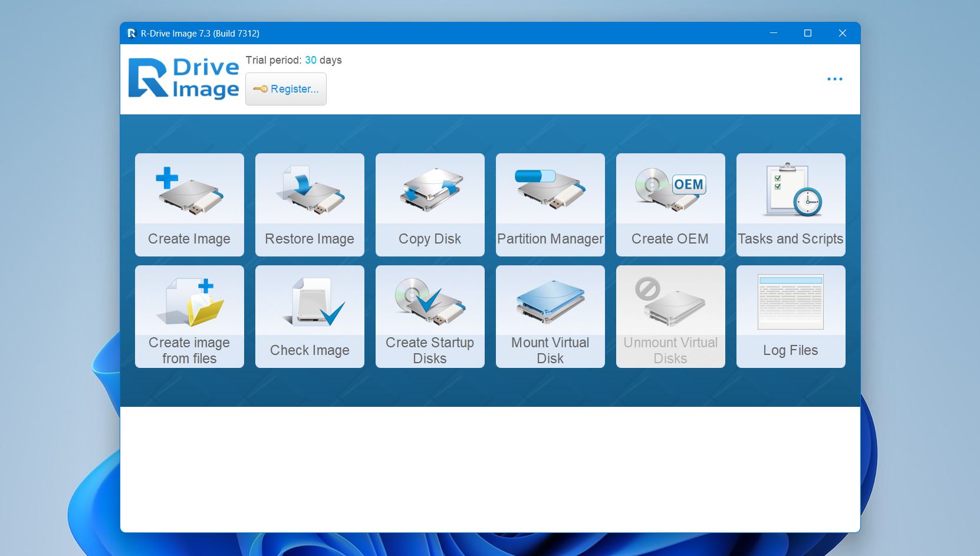Select Restore Image
Image resolution: width=980 pixels, height=556 pixels.
tap(310, 205)
